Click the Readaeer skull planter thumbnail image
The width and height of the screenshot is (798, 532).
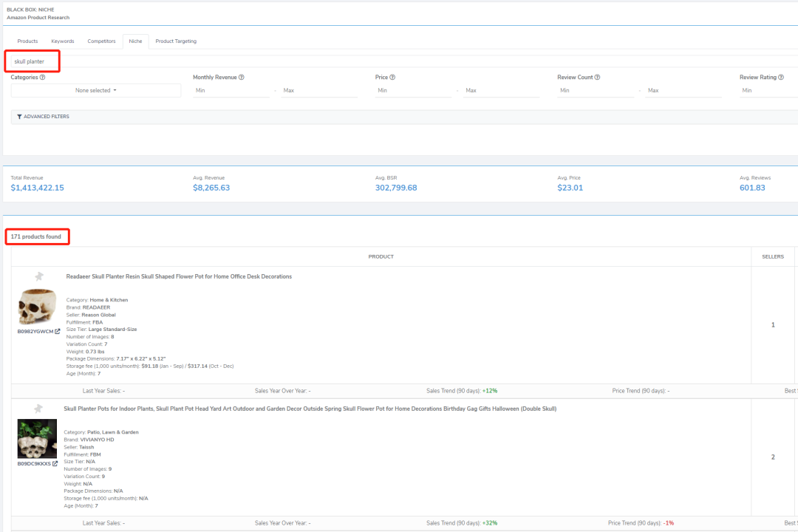coord(37,306)
